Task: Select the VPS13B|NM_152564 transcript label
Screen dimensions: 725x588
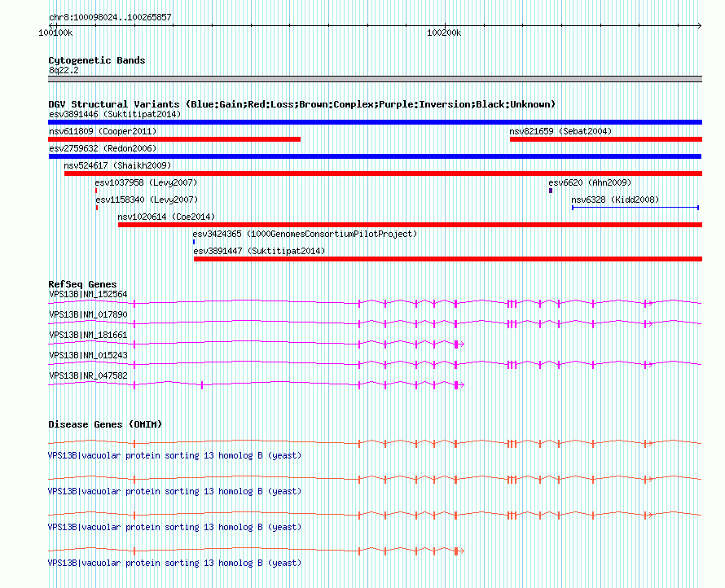Action: 88,294
